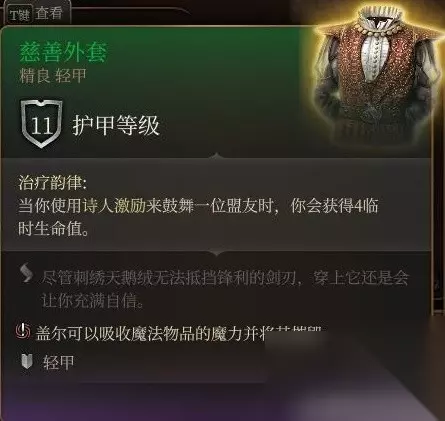Click the T键 key hint icon
Viewport: 445px width, 421px height.
click(x=19, y=15)
